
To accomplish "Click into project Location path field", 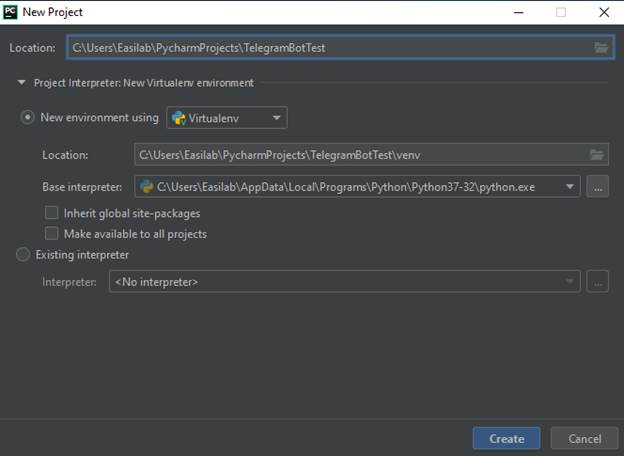I will (328, 48).
